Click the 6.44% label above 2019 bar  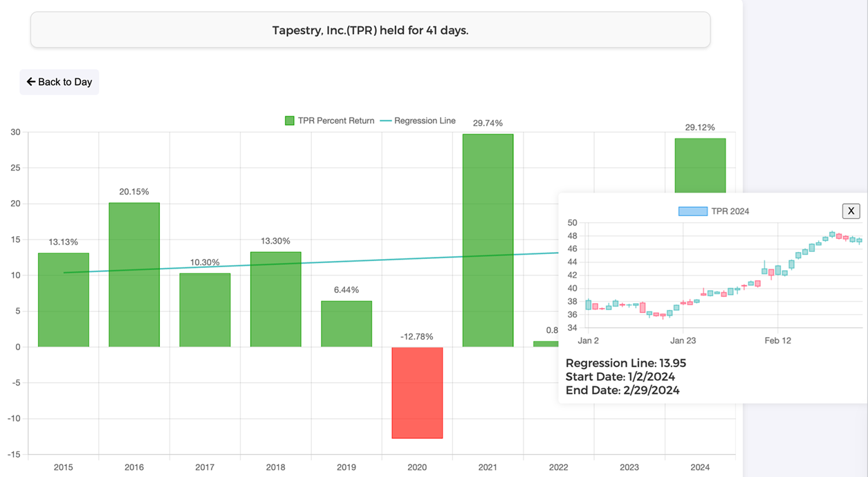coord(347,290)
